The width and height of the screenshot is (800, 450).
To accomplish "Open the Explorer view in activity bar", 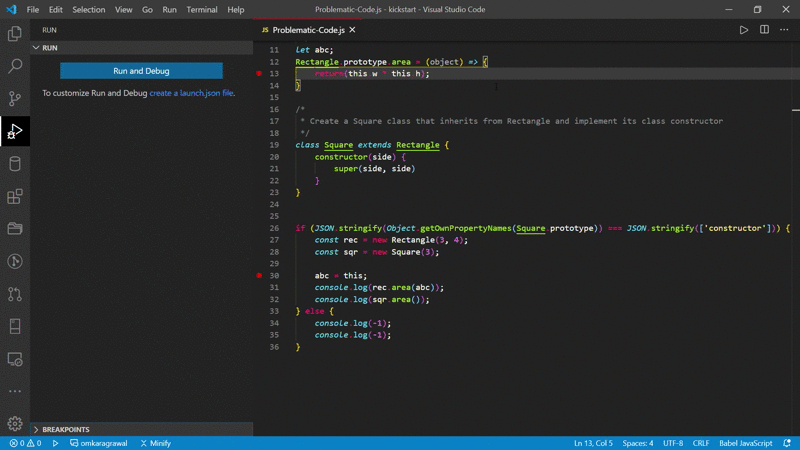I will pos(15,34).
